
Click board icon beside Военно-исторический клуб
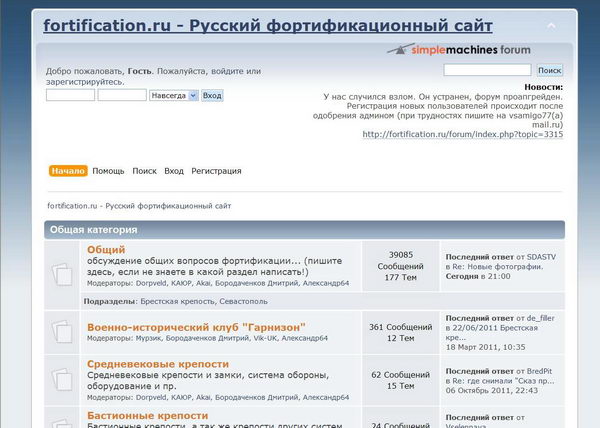pyautogui.click(x=62, y=332)
